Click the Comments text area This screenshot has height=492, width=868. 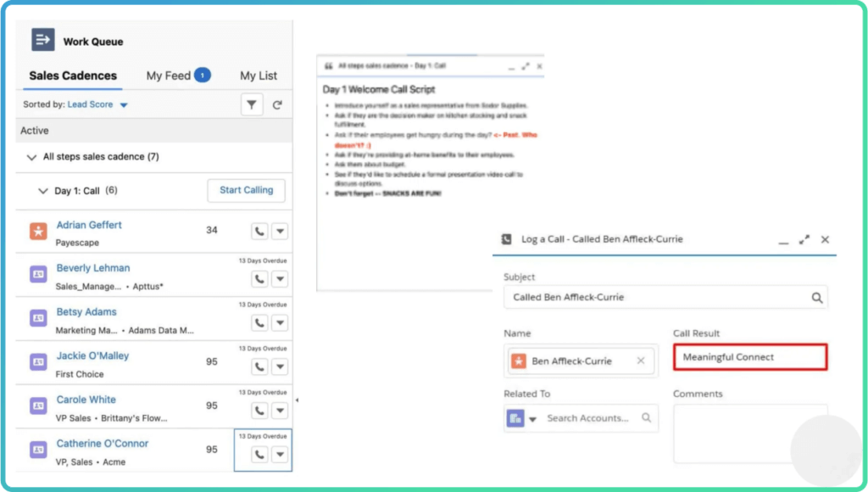click(x=750, y=433)
